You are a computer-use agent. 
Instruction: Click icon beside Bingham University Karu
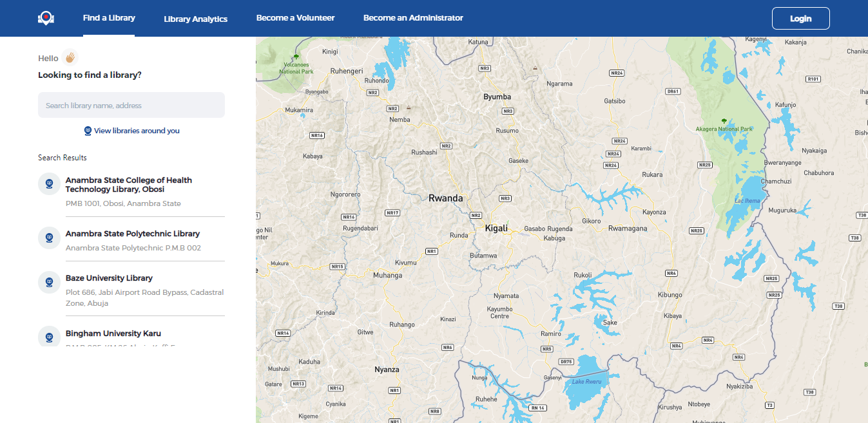click(49, 337)
